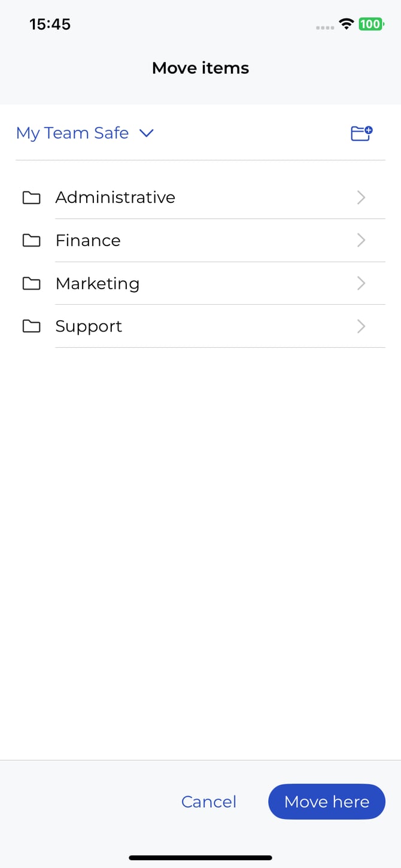This screenshot has height=868, width=401.
Task: Tap the cellular signal dots
Action: click(325, 27)
